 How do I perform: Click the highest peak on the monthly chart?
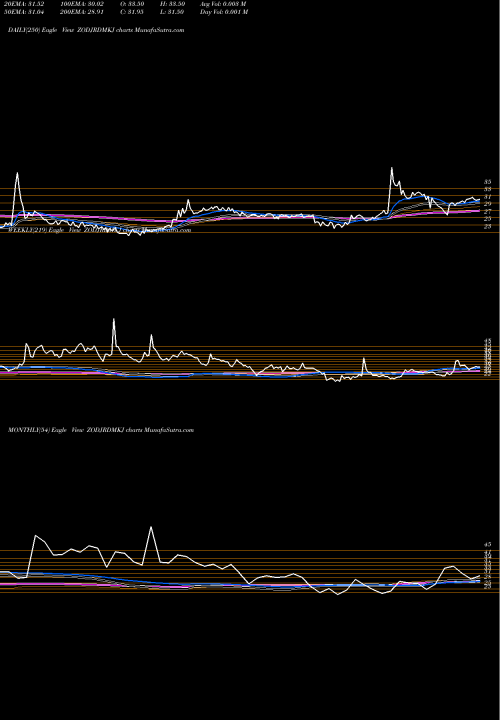coord(151,527)
